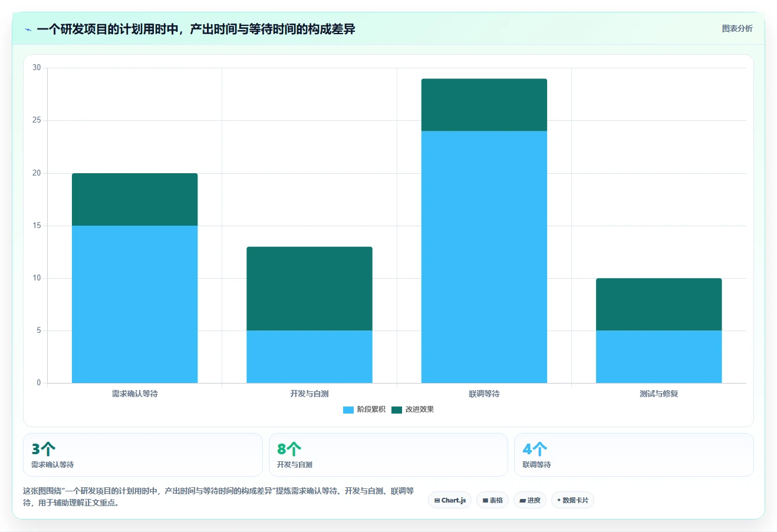Viewport: 777px width, 532px height.
Task: Open the Chart.js chip
Action: tap(450, 500)
